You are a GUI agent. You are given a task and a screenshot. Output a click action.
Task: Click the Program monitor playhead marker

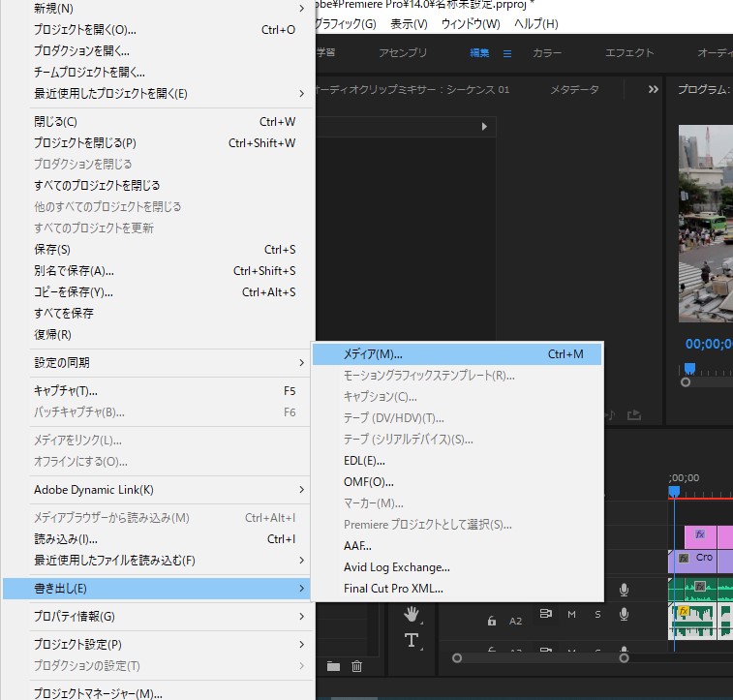point(689,369)
